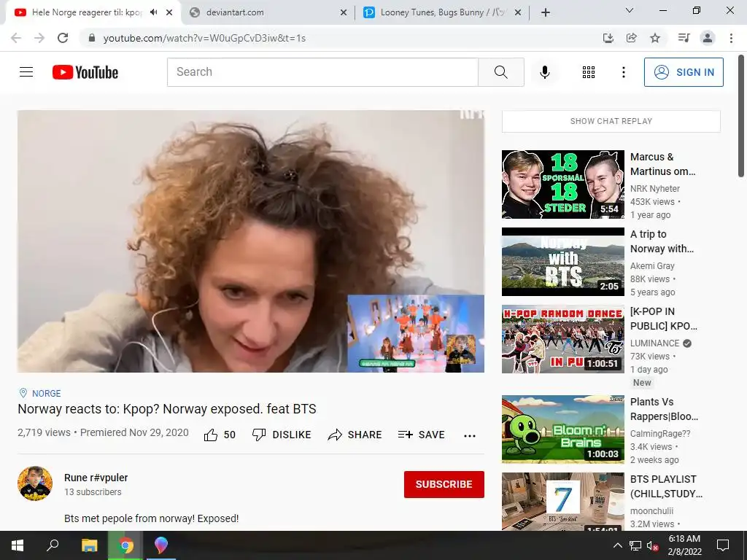Open Akemi Gray channel name

pos(652,265)
